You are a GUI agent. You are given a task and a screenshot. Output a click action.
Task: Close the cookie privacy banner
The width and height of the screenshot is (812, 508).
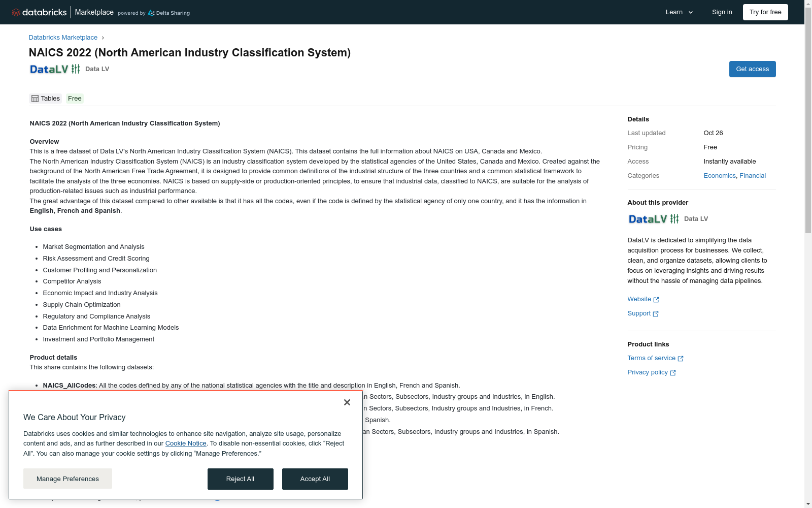pyautogui.click(x=347, y=402)
